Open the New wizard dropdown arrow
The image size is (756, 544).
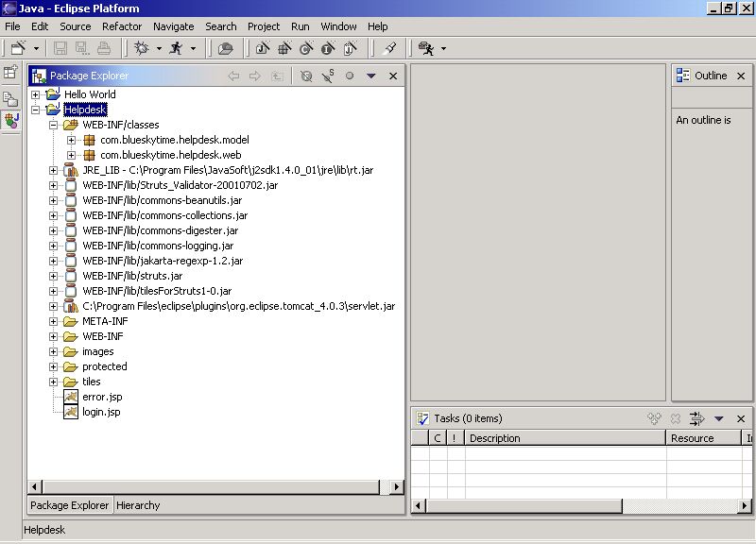pyautogui.click(x=36, y=48)
